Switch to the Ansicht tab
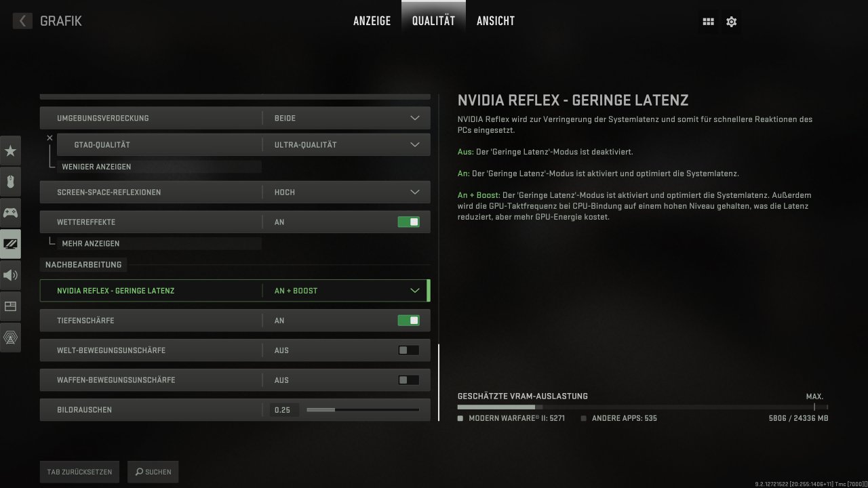This screenshot has width=868, height=488. [x=496, y=21]
